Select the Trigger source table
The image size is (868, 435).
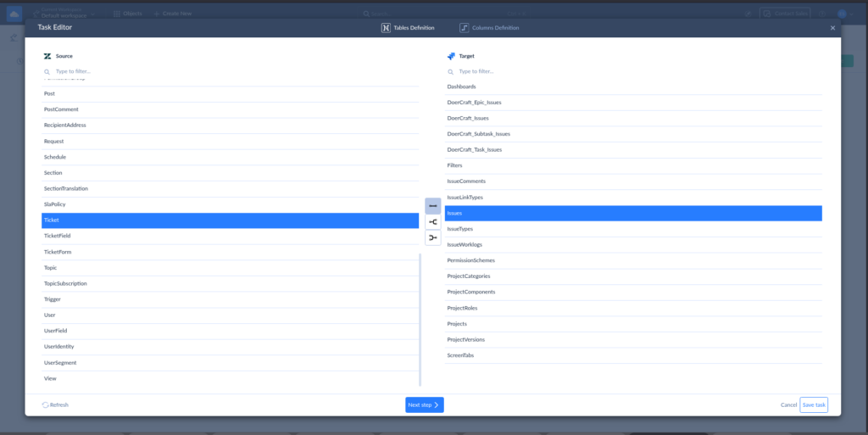[x=231, y=299]
